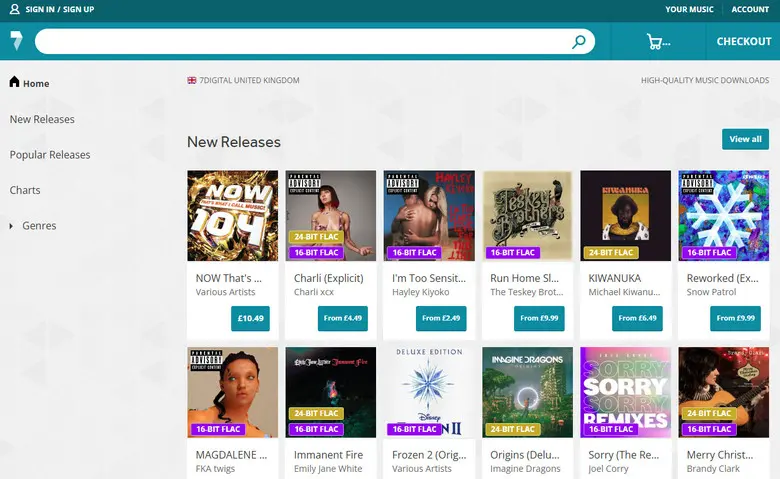Click the user profile icon
Screen dimensions: 780x479
point(14,9)
